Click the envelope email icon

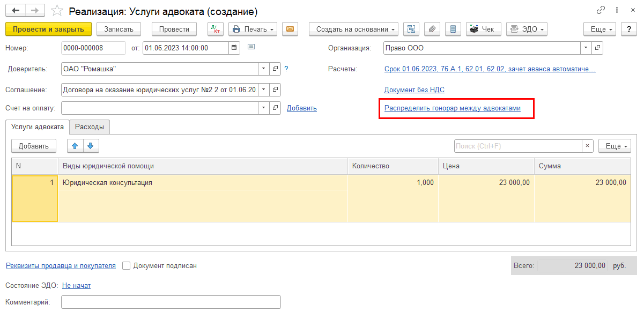pos(290,29)
